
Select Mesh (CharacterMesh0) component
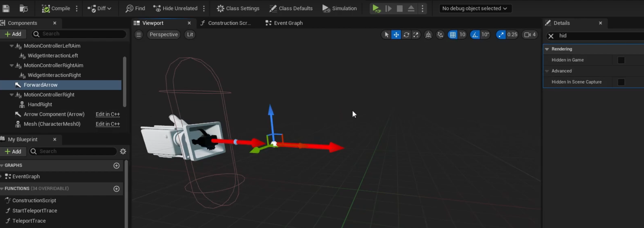point(52,124)
